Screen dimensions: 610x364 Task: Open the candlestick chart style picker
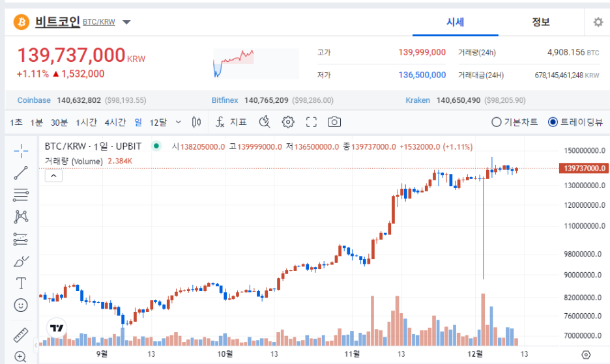196,122
